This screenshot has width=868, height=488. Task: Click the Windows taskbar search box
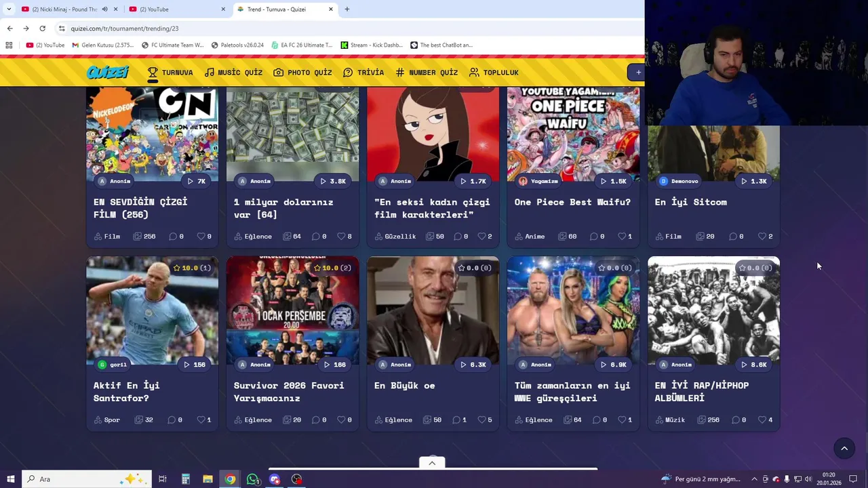coord(88,479)
